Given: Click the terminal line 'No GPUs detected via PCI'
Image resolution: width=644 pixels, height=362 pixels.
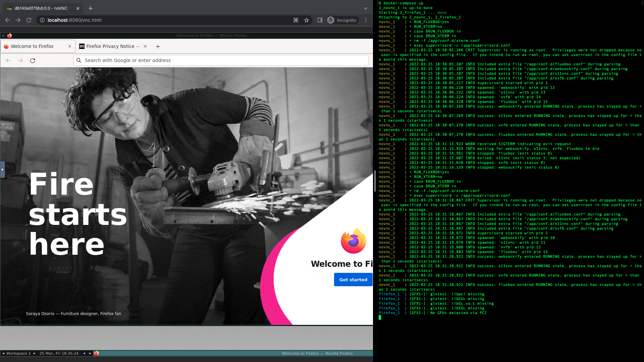Looking at the screenshot, I should coord(458,313).
